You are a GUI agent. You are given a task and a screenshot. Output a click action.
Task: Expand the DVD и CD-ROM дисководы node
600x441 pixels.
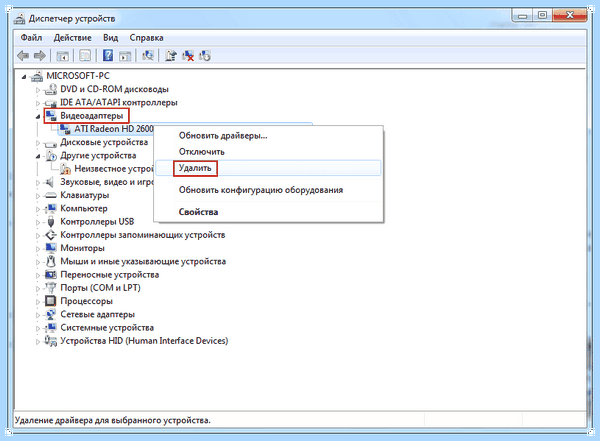38,90
